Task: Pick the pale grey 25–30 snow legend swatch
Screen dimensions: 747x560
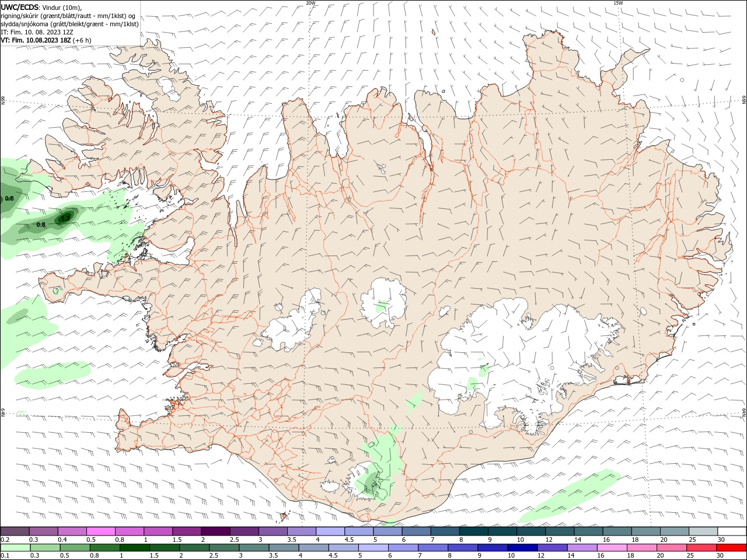Action: (x=703, y=531)
